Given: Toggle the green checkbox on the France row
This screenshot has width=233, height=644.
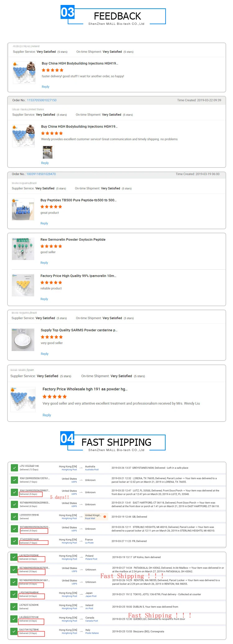Looking at the screenshot, I should (14, 541).
